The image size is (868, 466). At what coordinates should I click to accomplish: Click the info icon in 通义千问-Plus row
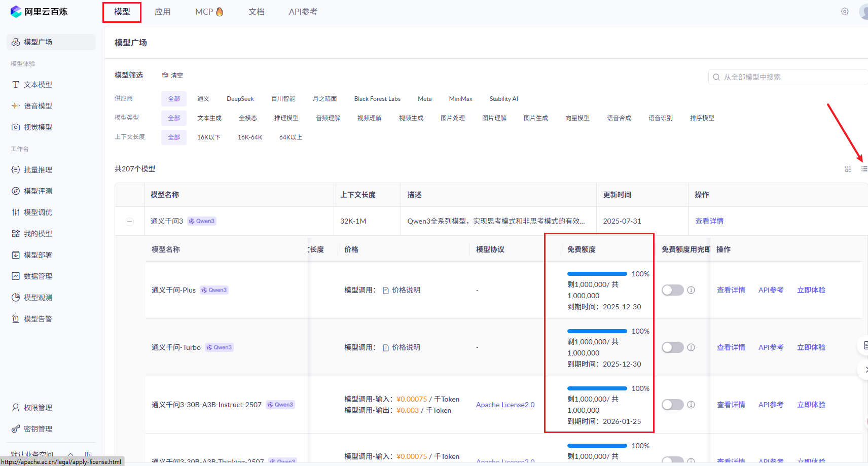691,290
